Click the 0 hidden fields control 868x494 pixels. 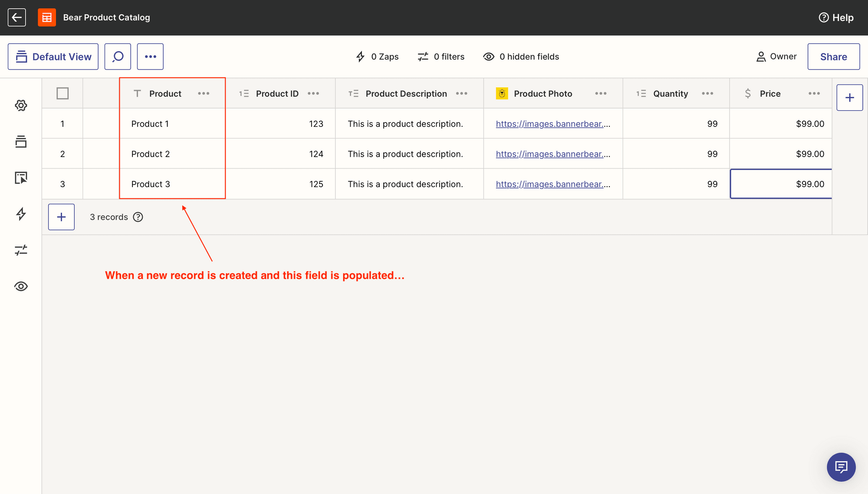tap(521, 56)
